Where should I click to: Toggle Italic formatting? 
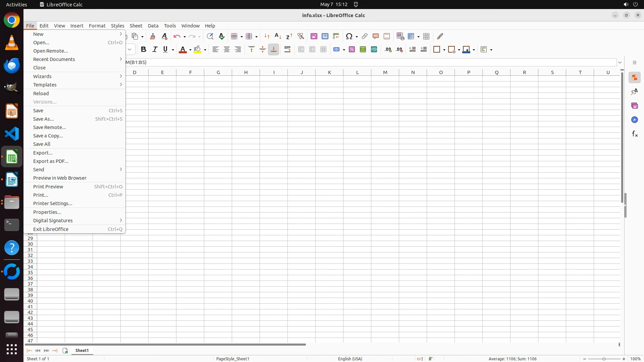[x=155, y=50]
